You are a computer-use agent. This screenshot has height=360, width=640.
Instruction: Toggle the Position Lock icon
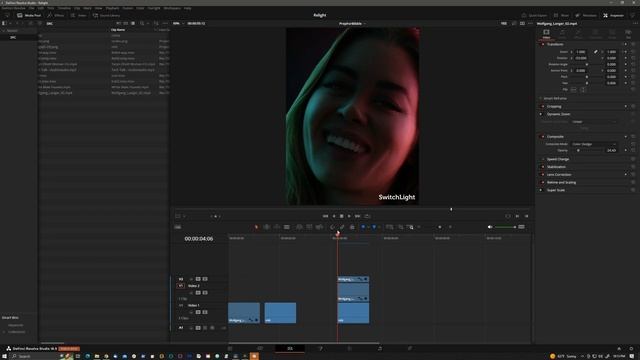coord(352,227)
